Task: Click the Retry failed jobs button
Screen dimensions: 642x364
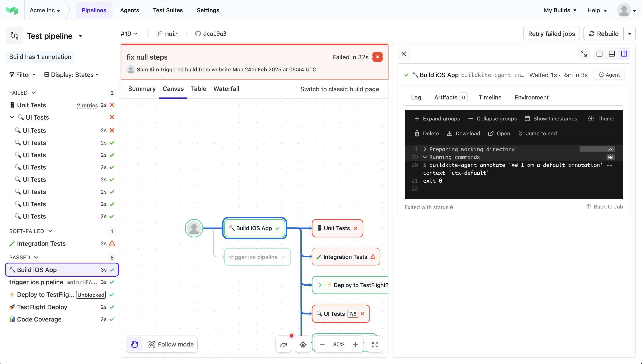Action: (552, 34)
